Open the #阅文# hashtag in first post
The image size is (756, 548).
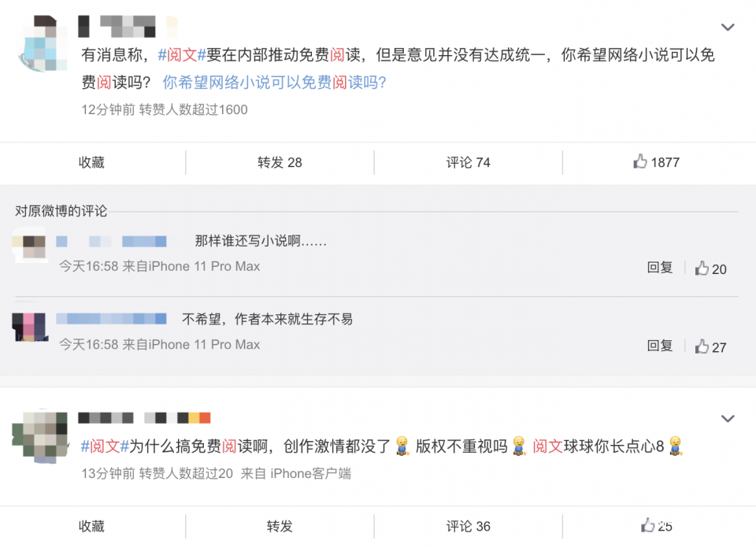(x=181, y=56)
